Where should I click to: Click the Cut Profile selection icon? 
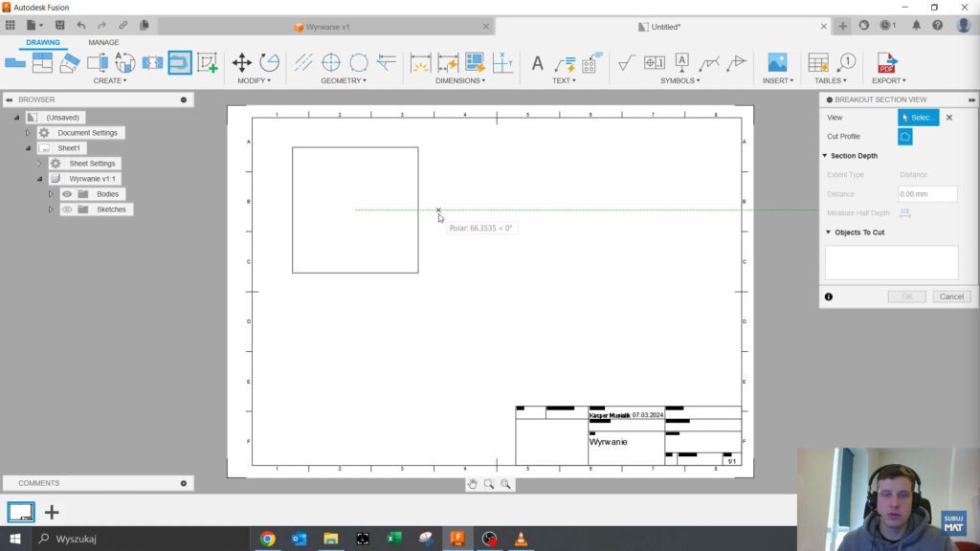point(905,137)
